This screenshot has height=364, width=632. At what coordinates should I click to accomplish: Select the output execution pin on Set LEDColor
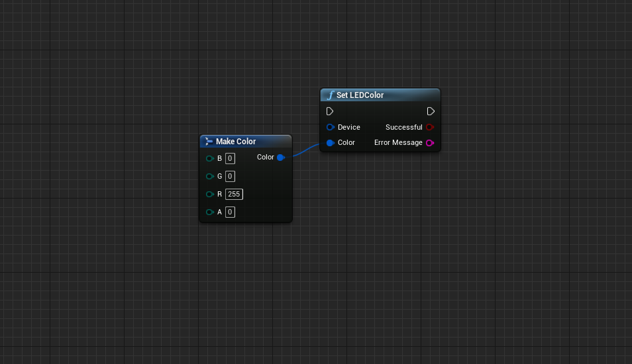[431, 111]
